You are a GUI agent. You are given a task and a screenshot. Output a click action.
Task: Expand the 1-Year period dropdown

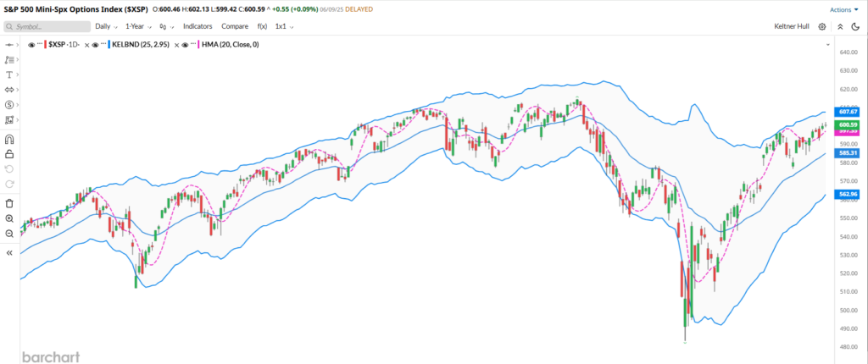coord(138,26)
